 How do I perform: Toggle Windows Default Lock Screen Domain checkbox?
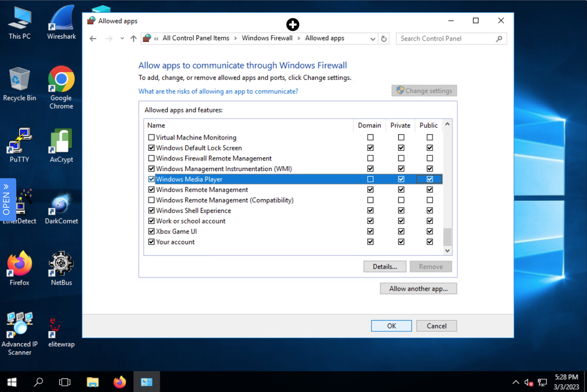coord(370,148)
